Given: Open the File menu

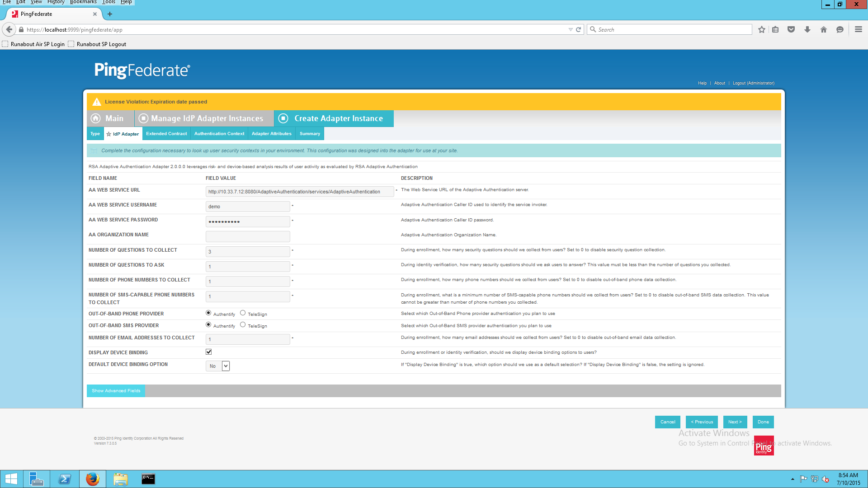Looking at the screenshot, I should [7, 2].
